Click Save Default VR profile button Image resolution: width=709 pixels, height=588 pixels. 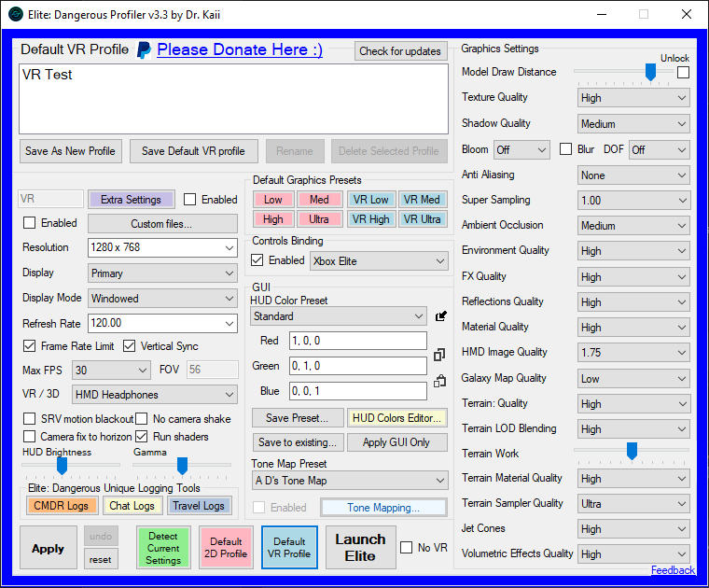(193, 151)
